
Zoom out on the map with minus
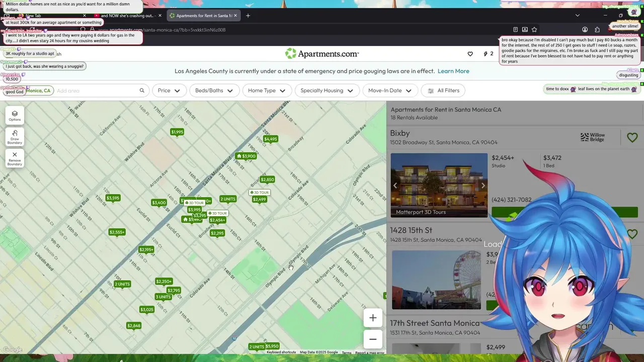pos(373,339)
